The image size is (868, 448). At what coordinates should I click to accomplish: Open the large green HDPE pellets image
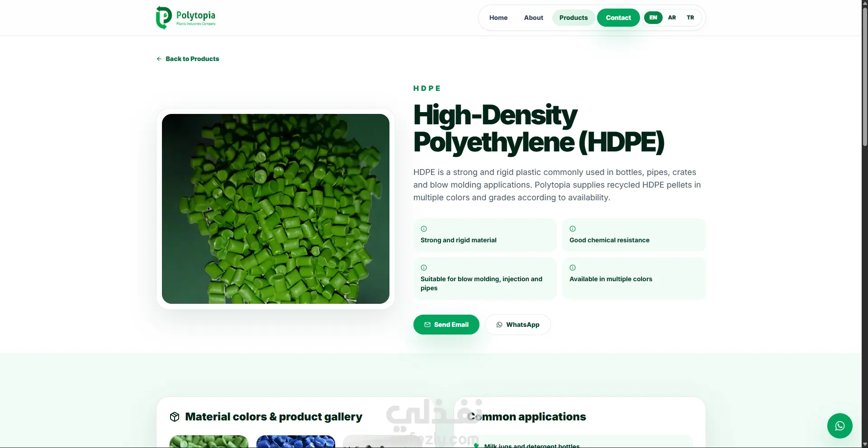[275, 209]
